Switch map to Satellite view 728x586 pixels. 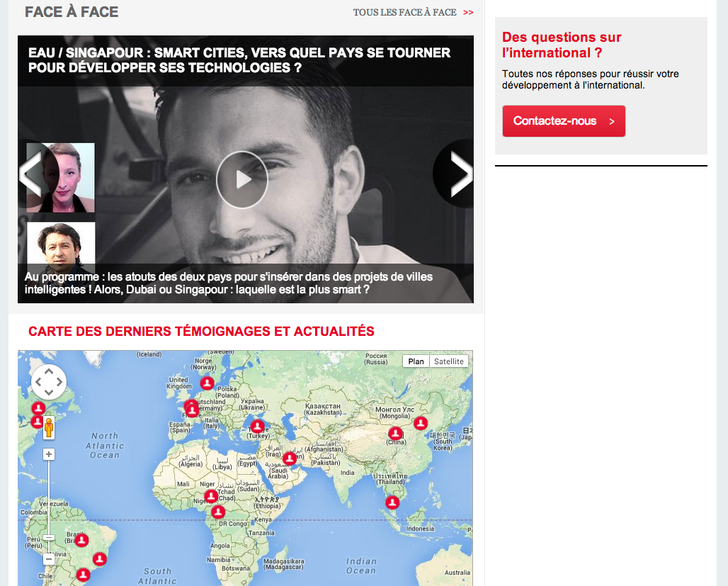[448, 361]
